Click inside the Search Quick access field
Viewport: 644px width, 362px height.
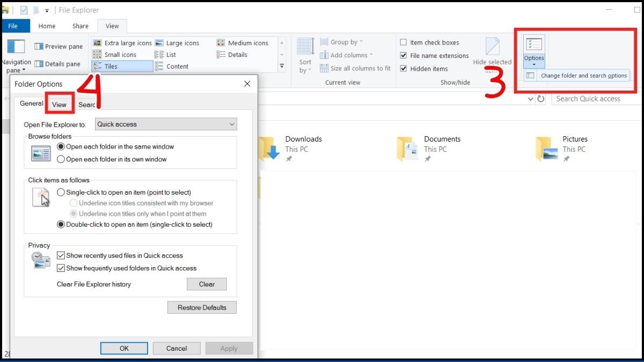[589, 99]
